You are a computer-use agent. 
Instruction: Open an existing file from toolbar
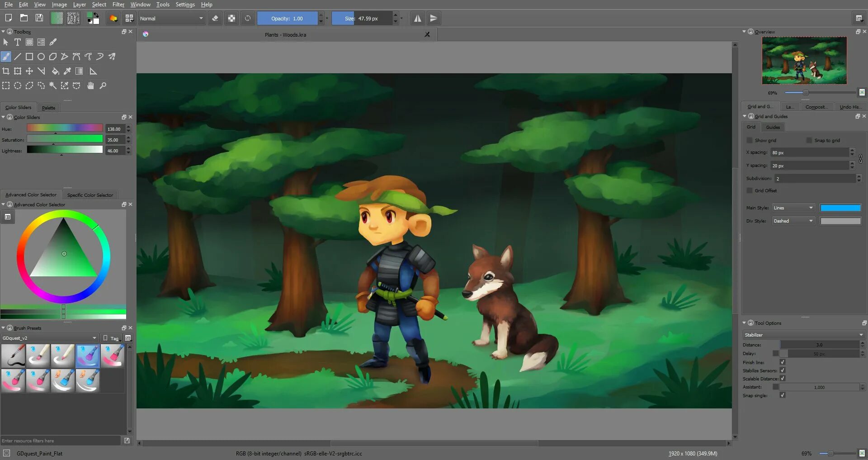24,18
